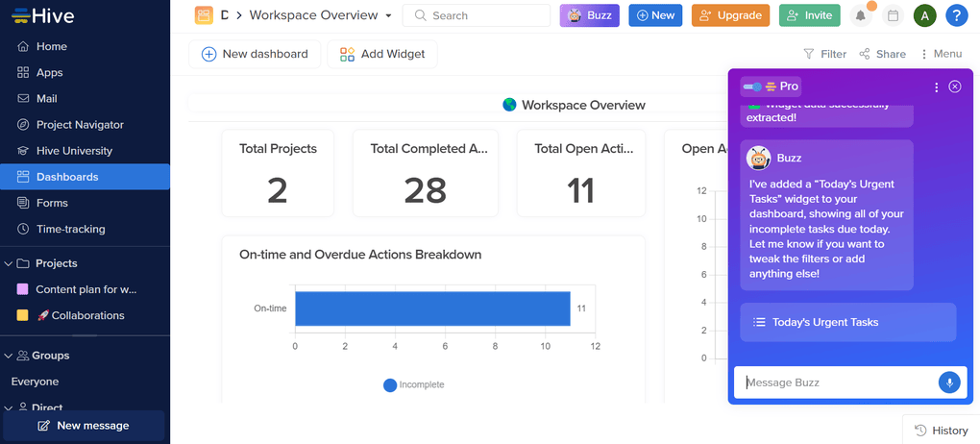
Task: Open the calendar icon in top bar
Action: click(893, 15)
